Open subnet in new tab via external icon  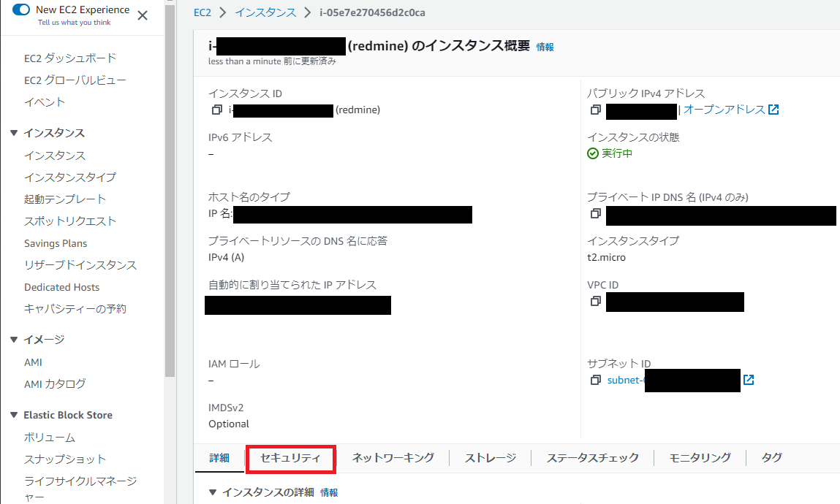[749, 380]
